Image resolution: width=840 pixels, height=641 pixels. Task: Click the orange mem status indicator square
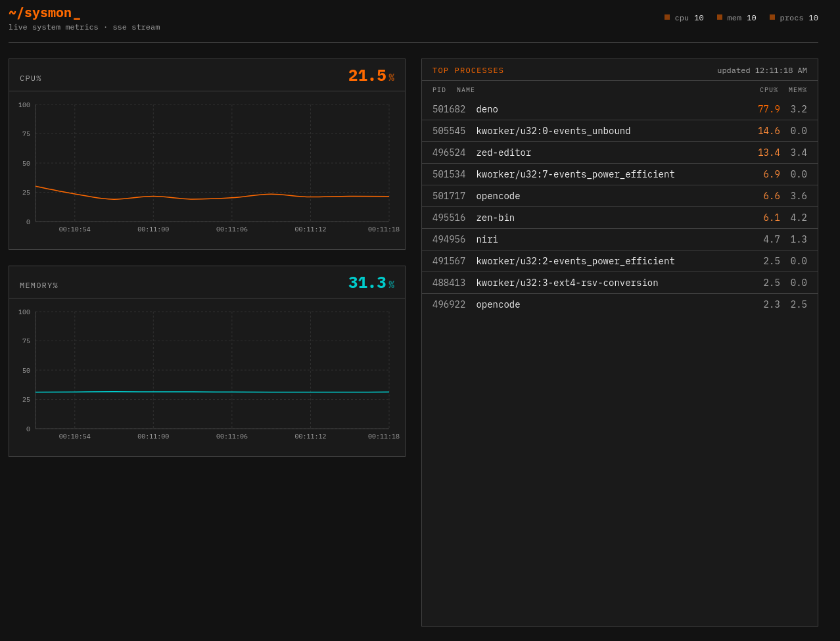click(720, 17)
